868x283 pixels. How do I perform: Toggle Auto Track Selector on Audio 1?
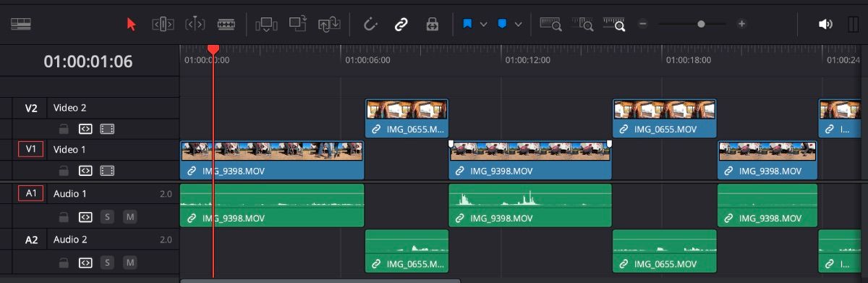coord(85,216)
